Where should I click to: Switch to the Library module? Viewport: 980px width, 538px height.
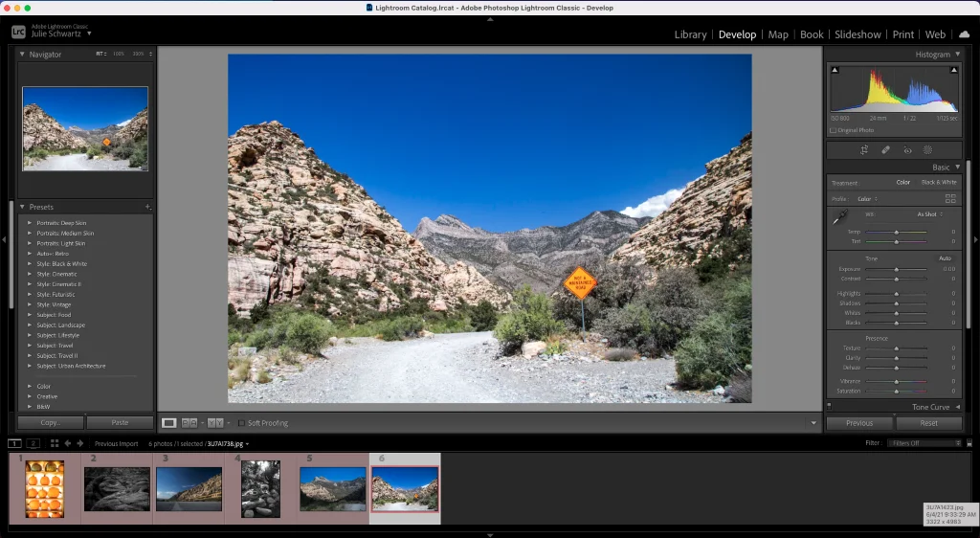click(690, 34)
